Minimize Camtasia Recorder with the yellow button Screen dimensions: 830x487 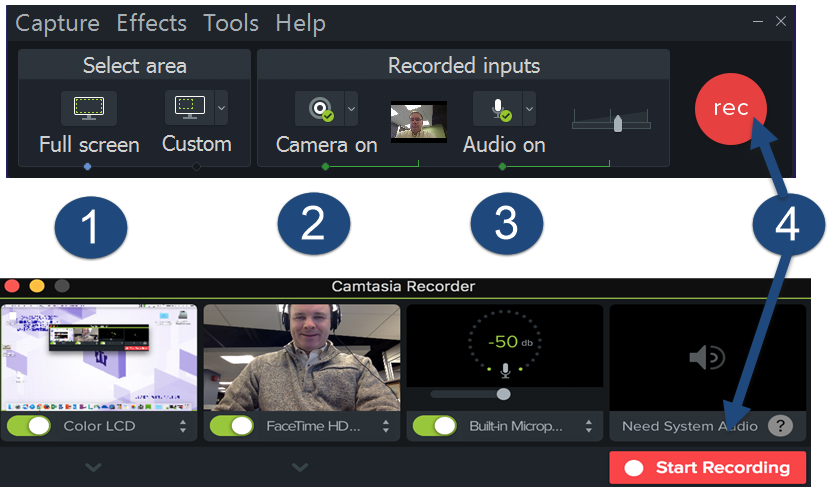(x=37, y=286)
